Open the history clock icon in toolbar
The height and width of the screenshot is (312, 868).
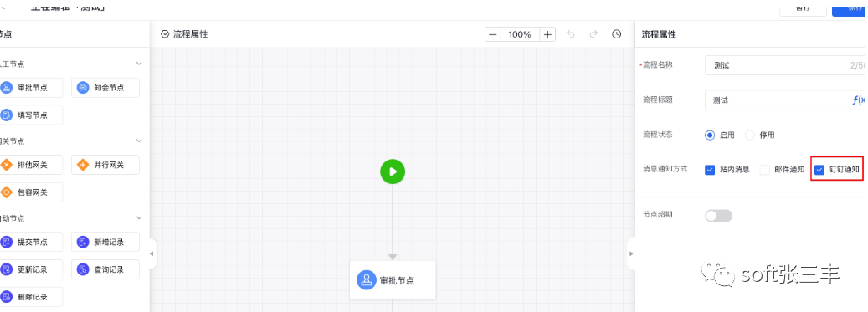click(616, 34)
